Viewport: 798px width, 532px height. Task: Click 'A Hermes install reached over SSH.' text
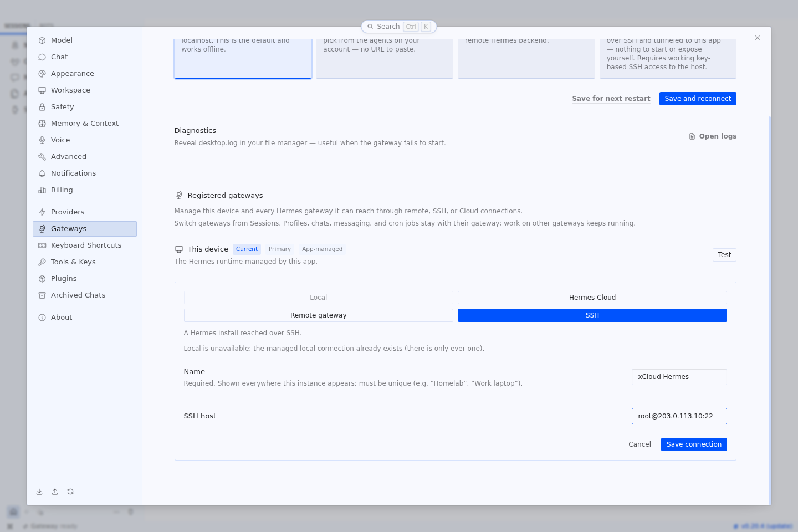pyautogui.click(x=243, y=333)
